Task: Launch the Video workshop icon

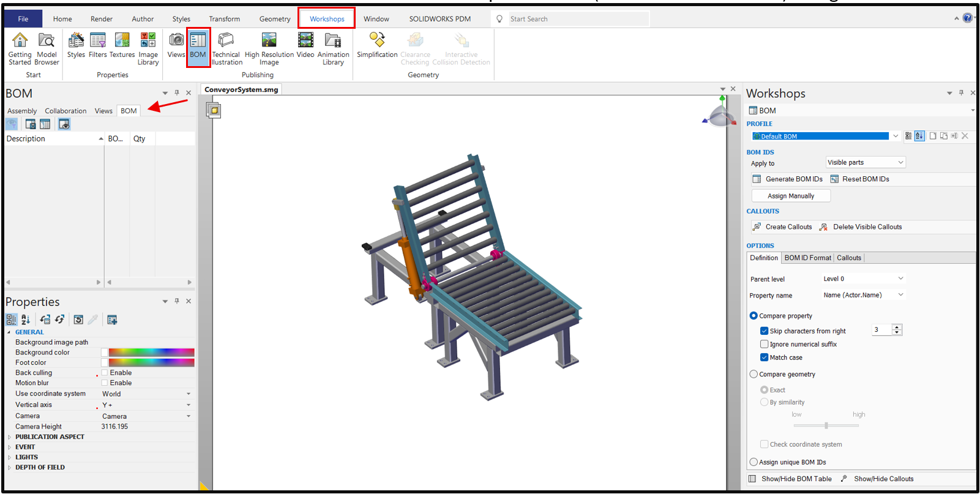Action: [305, 46]
